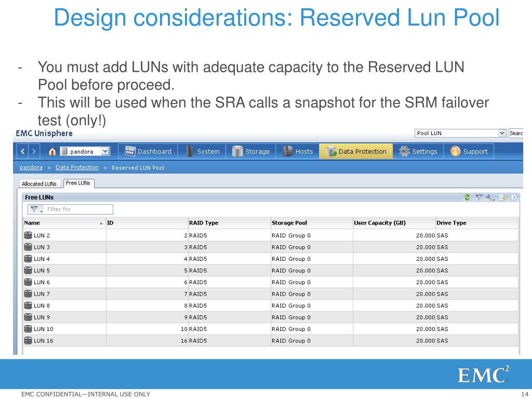Switch to the Allocated LUNs tab
The width and height of the screenshot is (532, 399).
39,183
